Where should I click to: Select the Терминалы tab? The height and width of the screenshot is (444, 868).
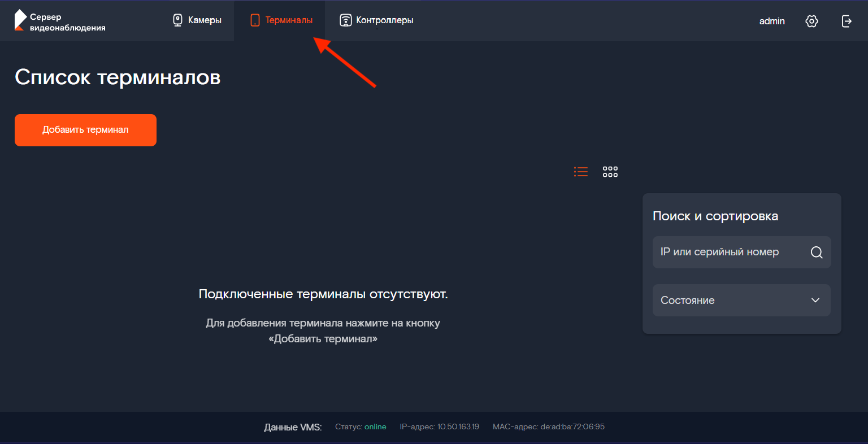click(281, 20)
